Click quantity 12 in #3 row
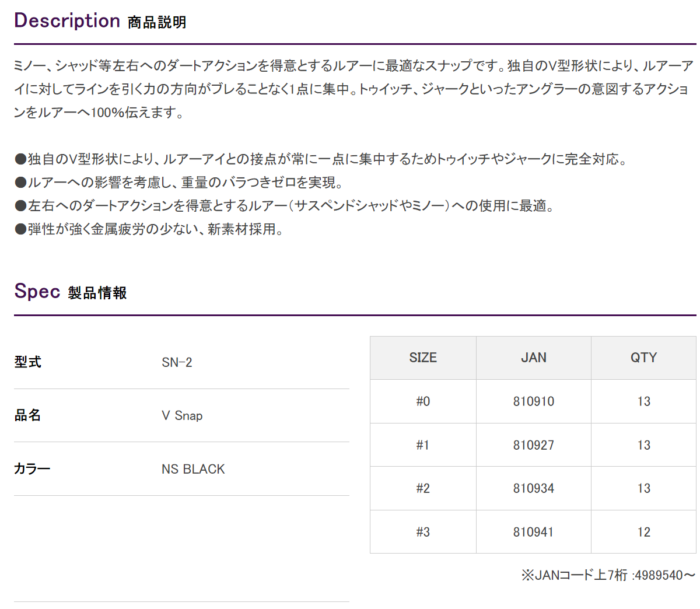This screenshot has height=609, width=700. coord(644,532)
